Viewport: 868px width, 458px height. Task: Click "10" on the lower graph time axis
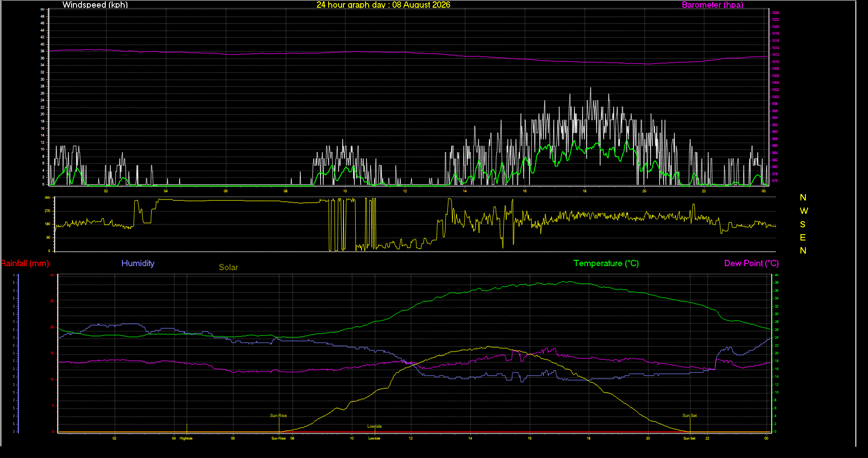pos(352,438)
